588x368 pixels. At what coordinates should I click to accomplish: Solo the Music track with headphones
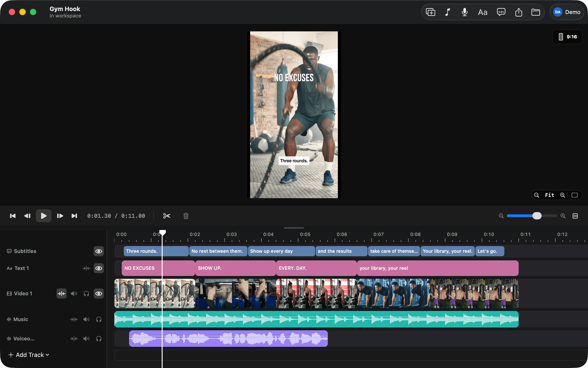(x=99, y=319)
